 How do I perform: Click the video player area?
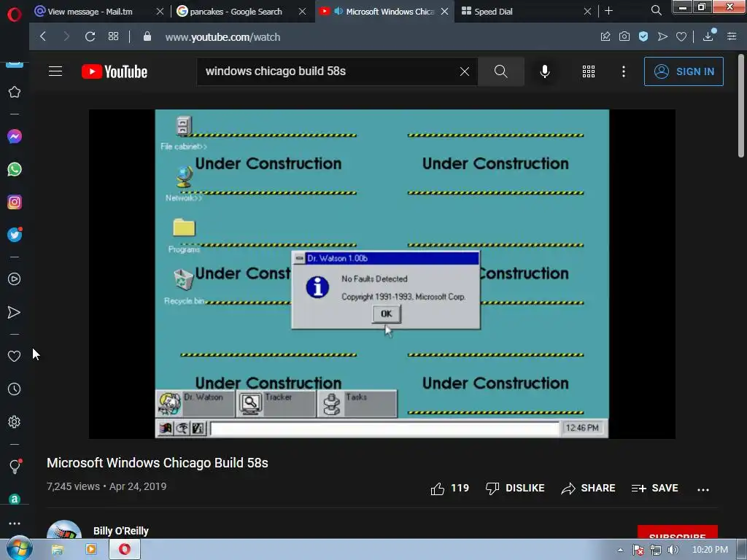pos(382,274)
